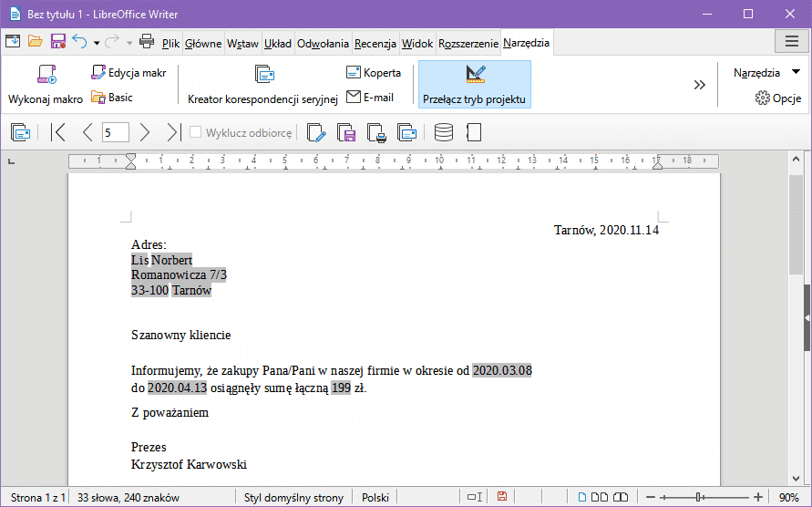Click the Wykonaj makro icon

point(46,76)
